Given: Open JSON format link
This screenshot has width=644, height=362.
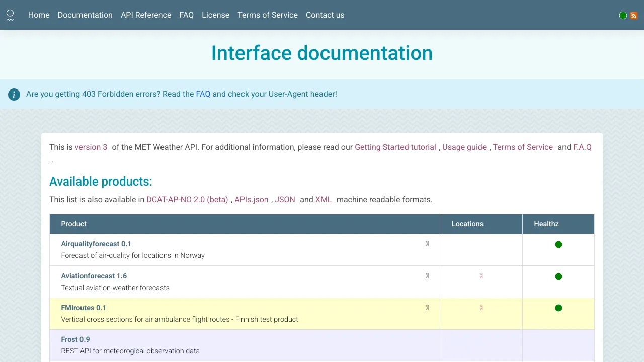Looking at the screenshot, I should coord(285,200).
